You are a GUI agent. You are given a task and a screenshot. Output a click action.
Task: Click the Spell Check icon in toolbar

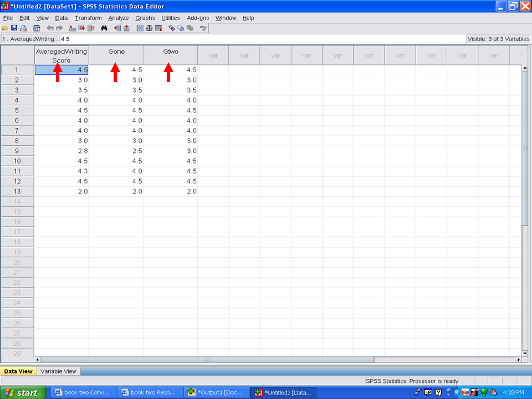[x=203, y=28]
